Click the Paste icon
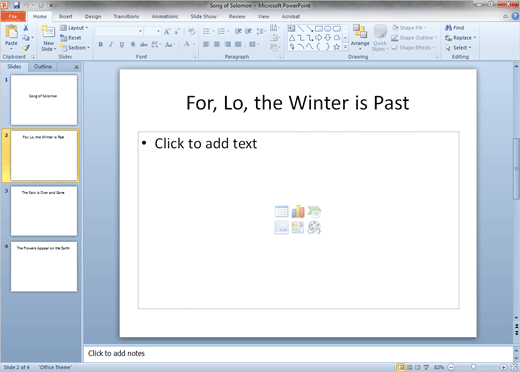The width and height of the screenshot is (520, 372). [11, 32]
